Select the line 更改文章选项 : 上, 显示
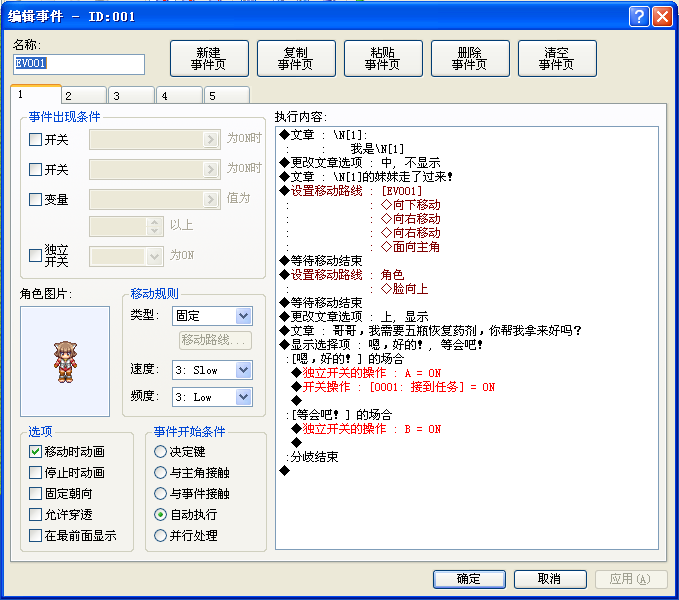This screenshot has height=600, width=679. pyautogui.click(x=354, y=316)
